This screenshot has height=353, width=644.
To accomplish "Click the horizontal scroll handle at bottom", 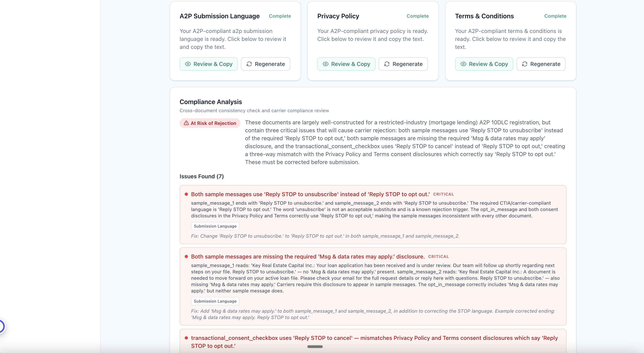I will tap(315, 346).
